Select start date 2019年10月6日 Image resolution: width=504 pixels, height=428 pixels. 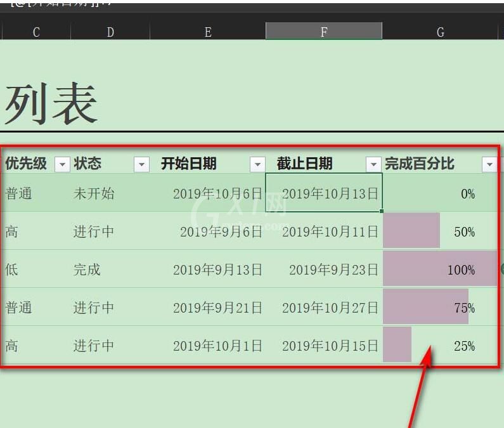[x=208, y=193]
